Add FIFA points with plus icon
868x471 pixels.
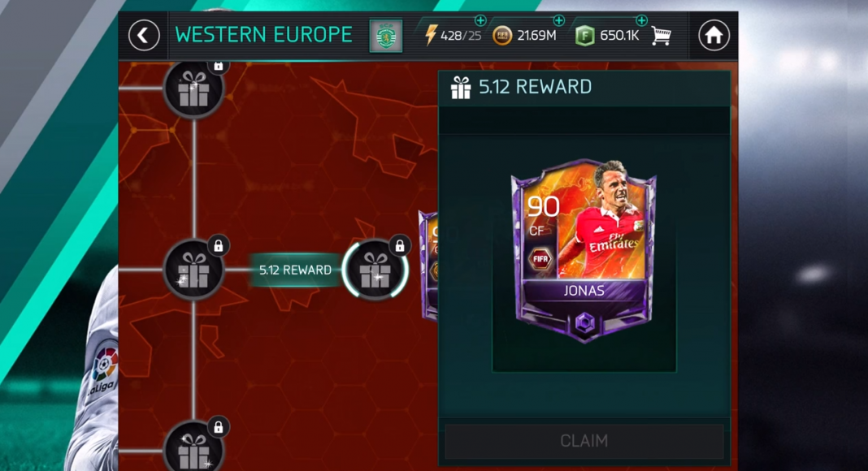coord(641,21)
